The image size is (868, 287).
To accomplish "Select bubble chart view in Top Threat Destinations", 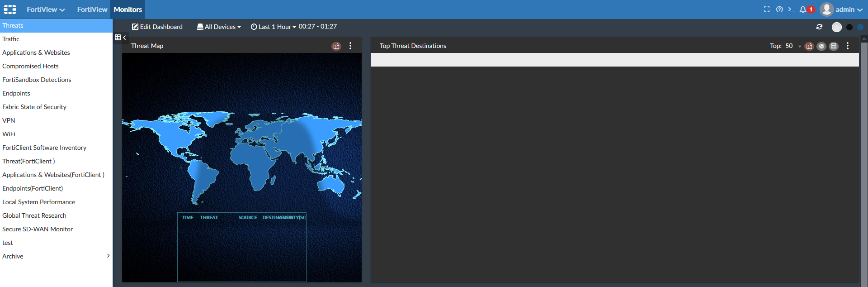I will tap(821, 46).
